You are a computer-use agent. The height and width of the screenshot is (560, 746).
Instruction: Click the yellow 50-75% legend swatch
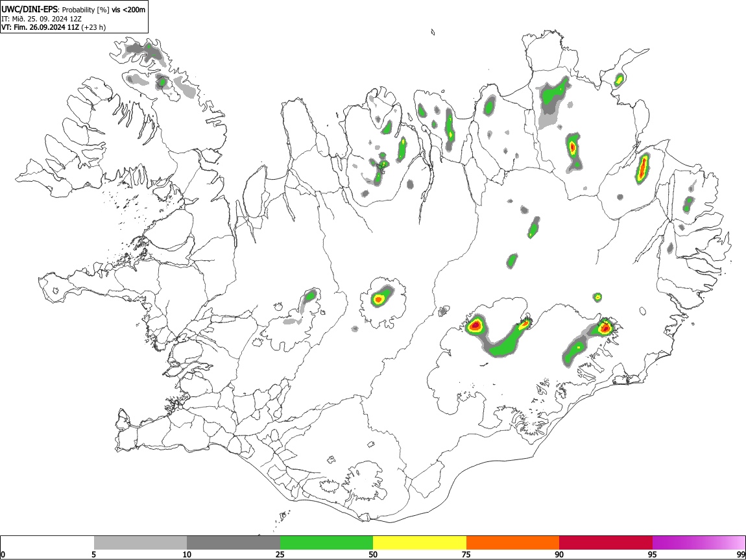420,543
